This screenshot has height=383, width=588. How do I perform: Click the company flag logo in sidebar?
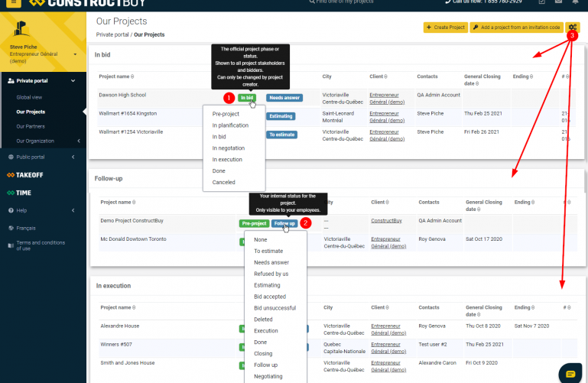click(21, 29)
